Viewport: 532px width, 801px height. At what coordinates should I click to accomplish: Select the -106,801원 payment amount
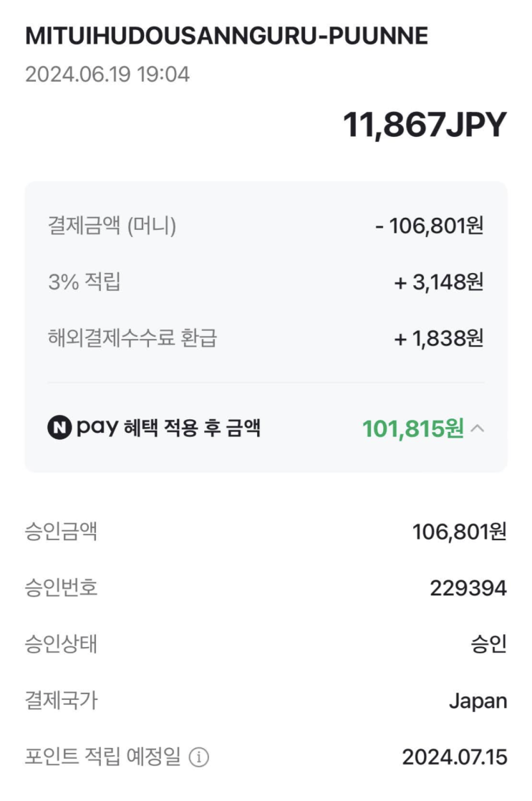[430, 226]
